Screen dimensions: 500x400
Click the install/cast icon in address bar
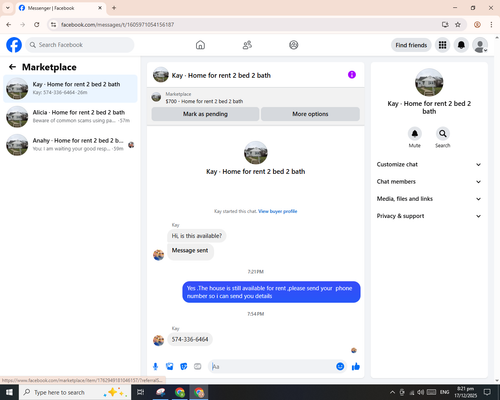pos(445,24)
